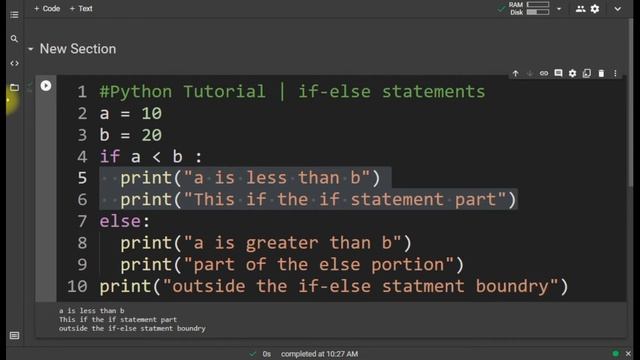Move cell up with arrow icon
The image size is (640, 360).
coord(516,73)
